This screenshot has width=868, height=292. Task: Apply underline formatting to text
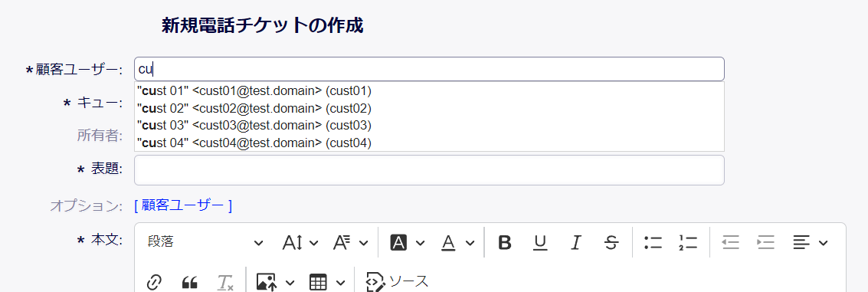point(540,242)
